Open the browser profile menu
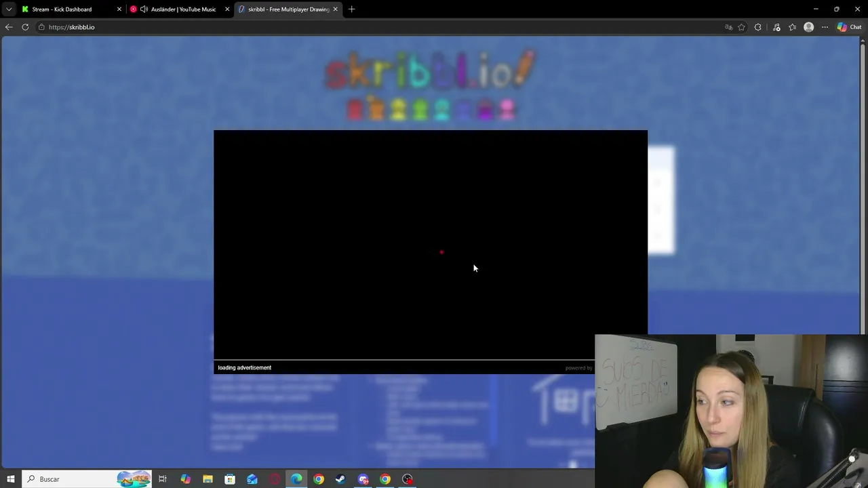This screenshot has height=488, width=868. 808,27
